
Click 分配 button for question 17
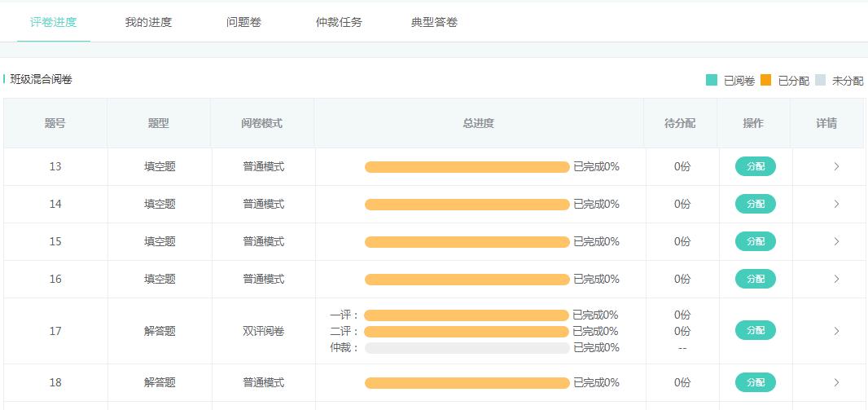pyautogui.click(x=755, y=330)
